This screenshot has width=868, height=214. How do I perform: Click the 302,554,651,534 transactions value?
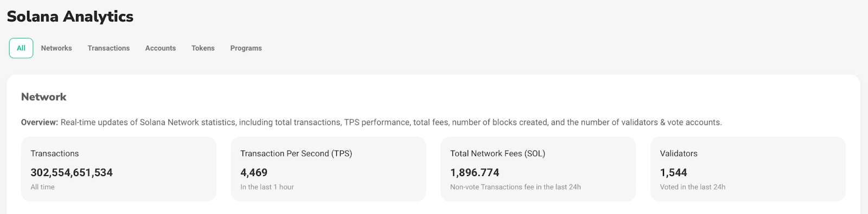[72, 173]
